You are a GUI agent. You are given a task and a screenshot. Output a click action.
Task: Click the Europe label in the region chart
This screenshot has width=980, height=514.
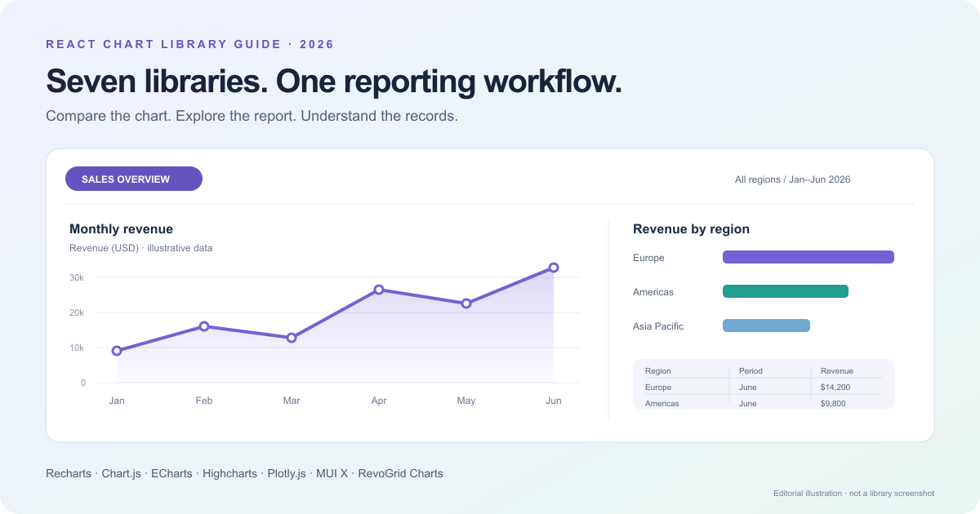pos(648,258)
